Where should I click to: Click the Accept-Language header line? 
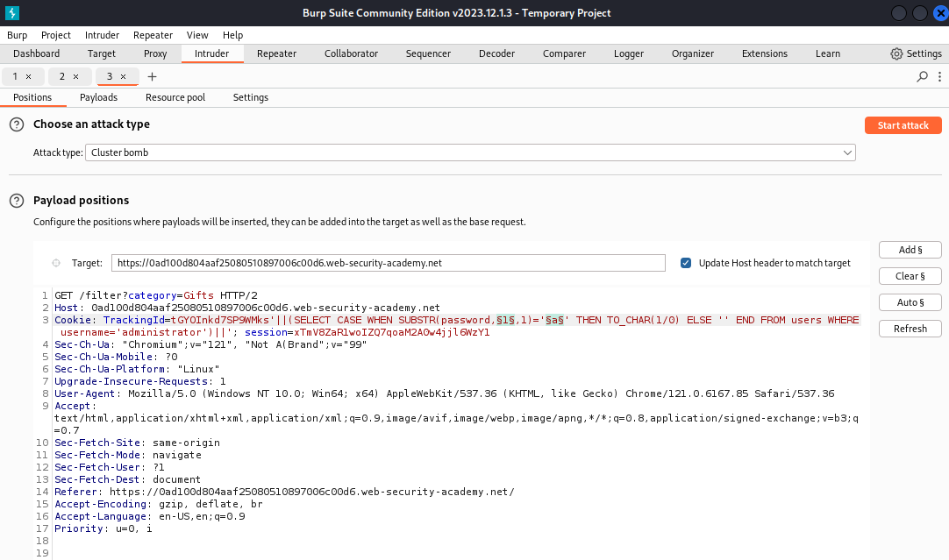point(149,516)
